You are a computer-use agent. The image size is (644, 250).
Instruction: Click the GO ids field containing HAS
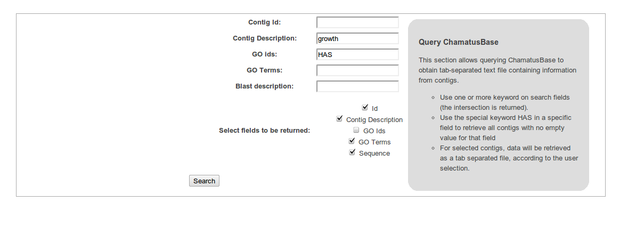(x=357, y=54)
